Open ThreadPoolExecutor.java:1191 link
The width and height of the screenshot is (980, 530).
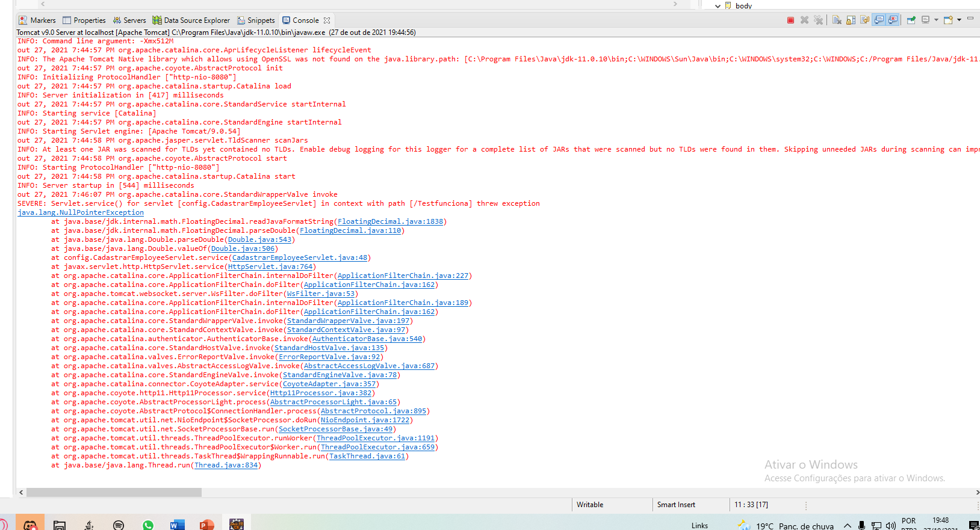376,438
